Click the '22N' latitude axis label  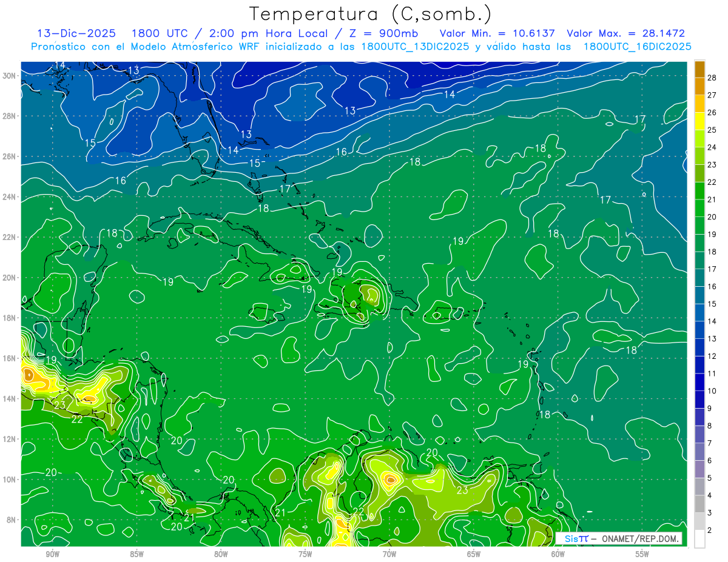tap(10, 237)
